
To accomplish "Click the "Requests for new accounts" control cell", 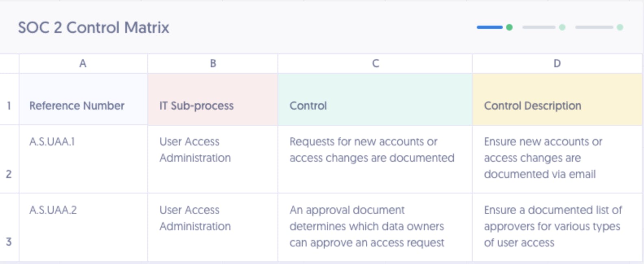I will pos(375,159).
